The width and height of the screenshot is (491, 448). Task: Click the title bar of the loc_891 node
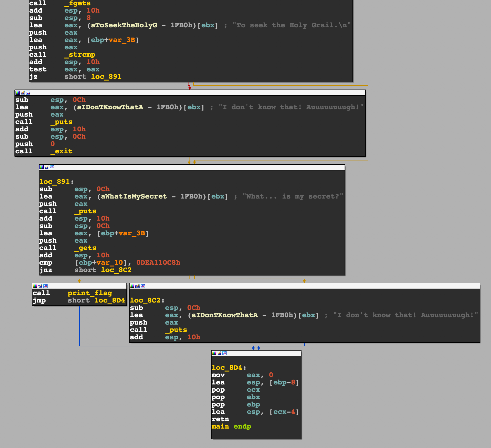pos(192,167)
